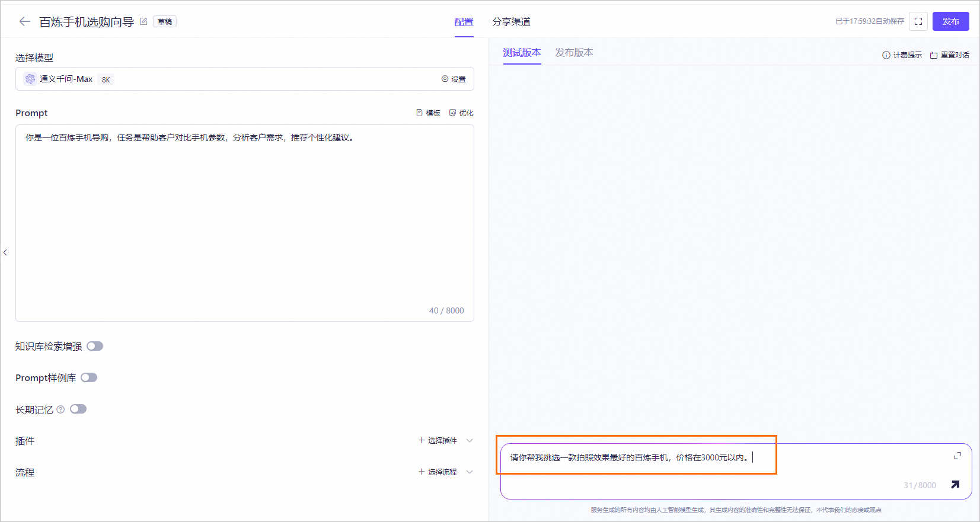
Task: Switch to the 分享渠道 tab
Action: (x=511, y=22)
